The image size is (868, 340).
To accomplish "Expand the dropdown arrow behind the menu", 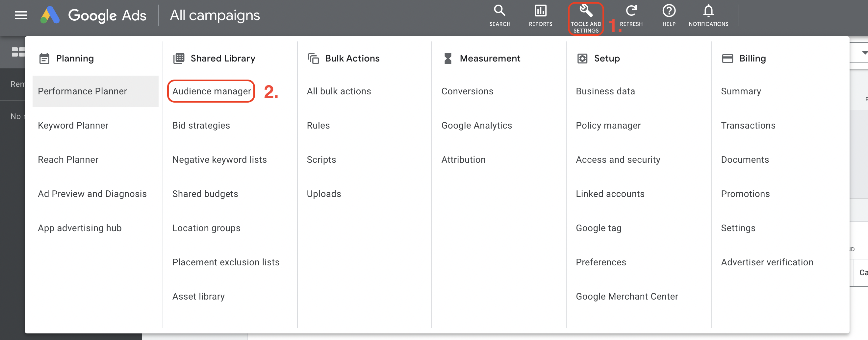I will (x=864, y=53).
